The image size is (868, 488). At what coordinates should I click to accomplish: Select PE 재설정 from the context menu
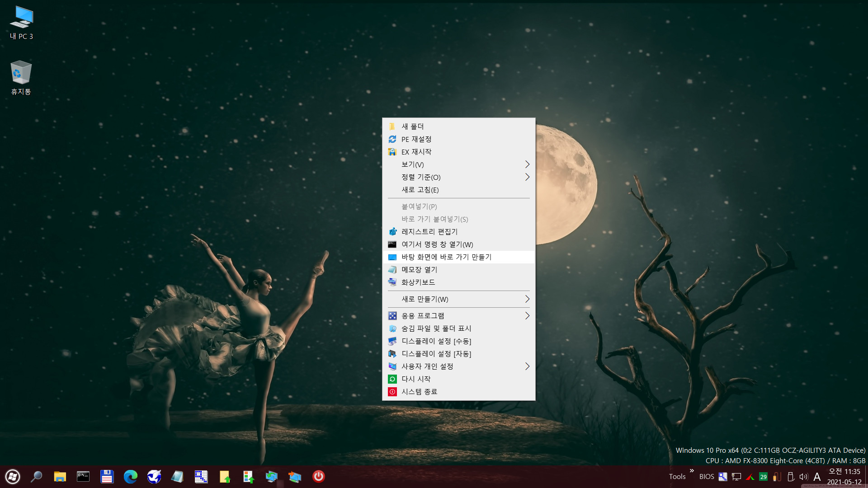tap(458, 139)
